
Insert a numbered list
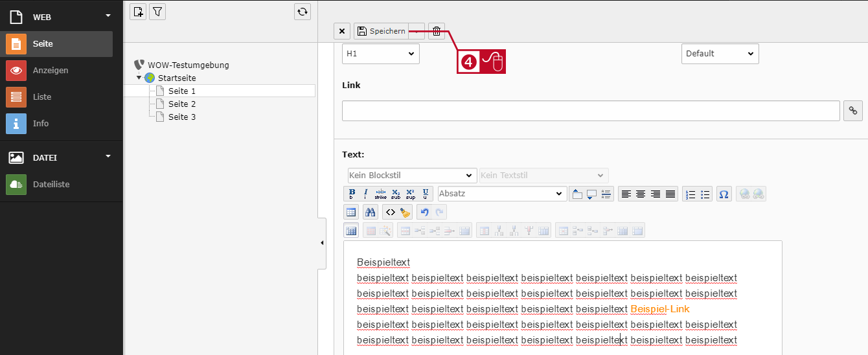(691, 194)
